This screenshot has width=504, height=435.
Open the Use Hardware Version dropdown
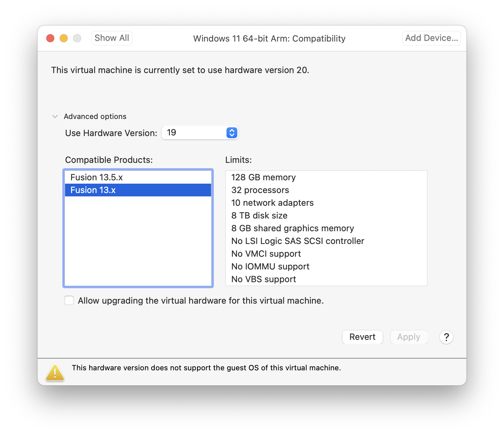point(200,133)
